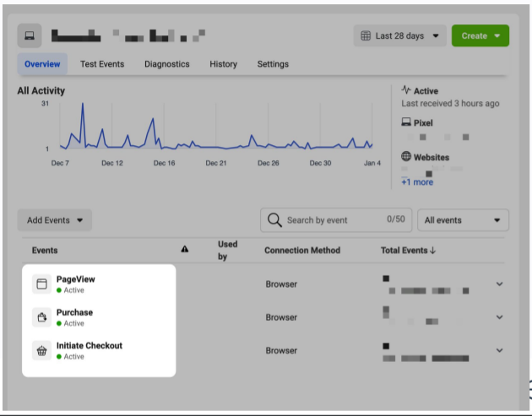Click the Purchase shopping bag icon

point(41,317)
